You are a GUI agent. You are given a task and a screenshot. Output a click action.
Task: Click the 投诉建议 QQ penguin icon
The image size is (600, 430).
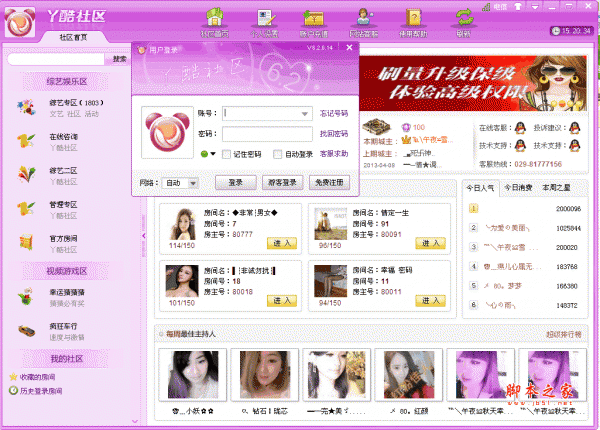[574, 127]
